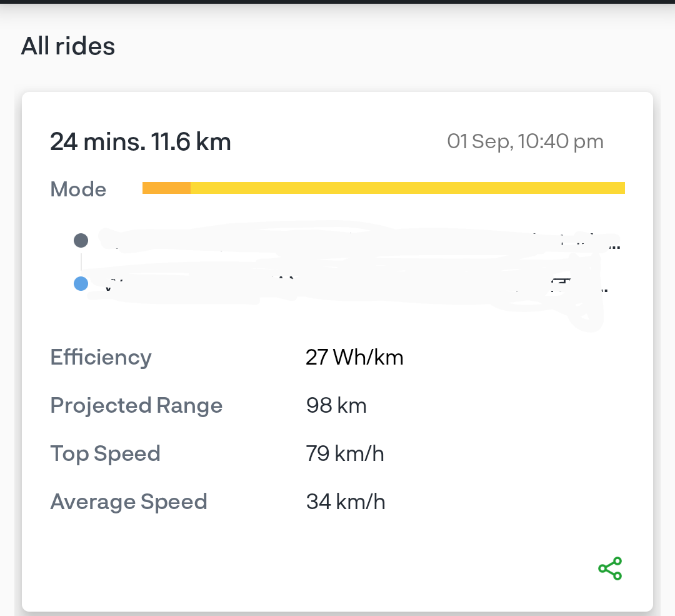
Task: Select the 98 km range value
Action: click(337, 405)
